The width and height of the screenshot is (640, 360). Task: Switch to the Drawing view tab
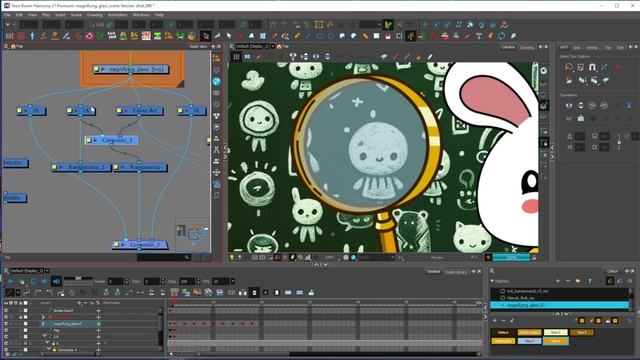[527, 47]
